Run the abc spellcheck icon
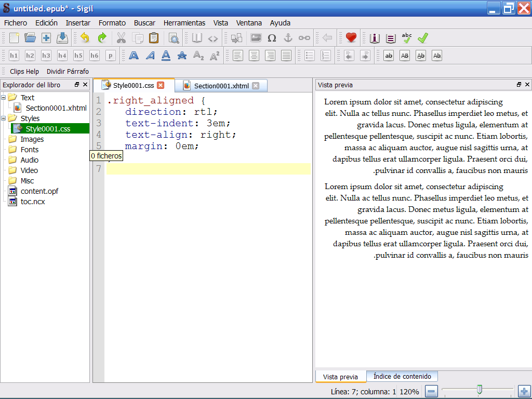 (x=407, y=38)
